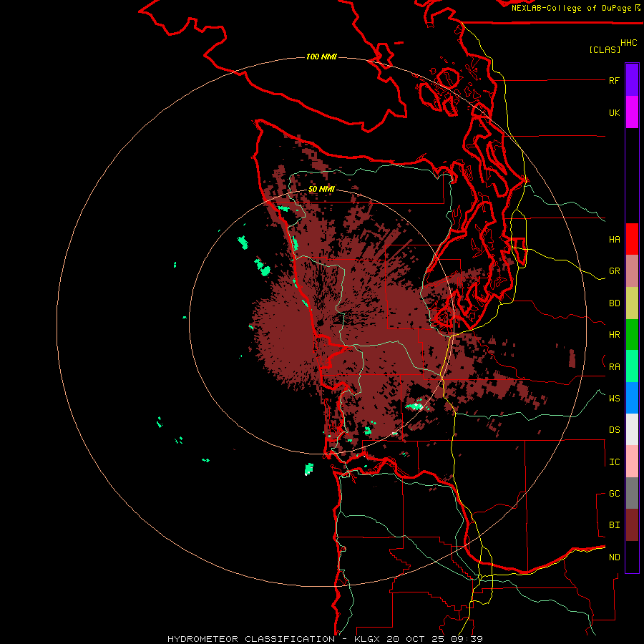Click the DS legend label
Image resolution: width=644 pixels, height=644 pixels.
click(615, 430)
